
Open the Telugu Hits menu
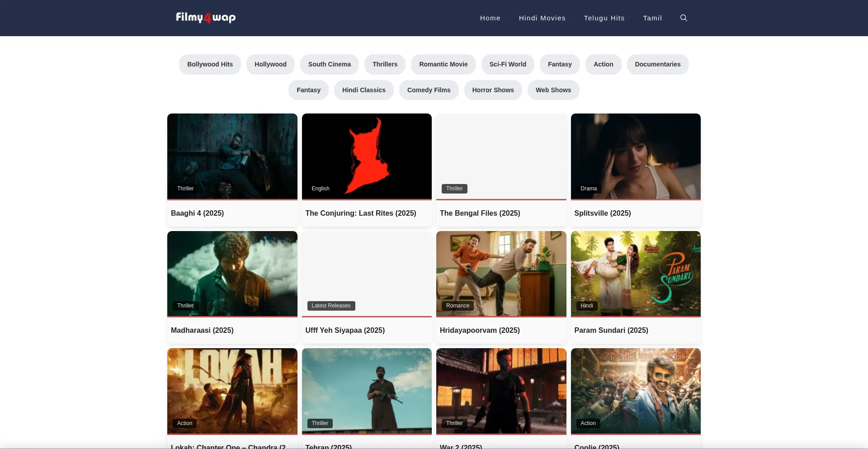(x=604, y=18)
